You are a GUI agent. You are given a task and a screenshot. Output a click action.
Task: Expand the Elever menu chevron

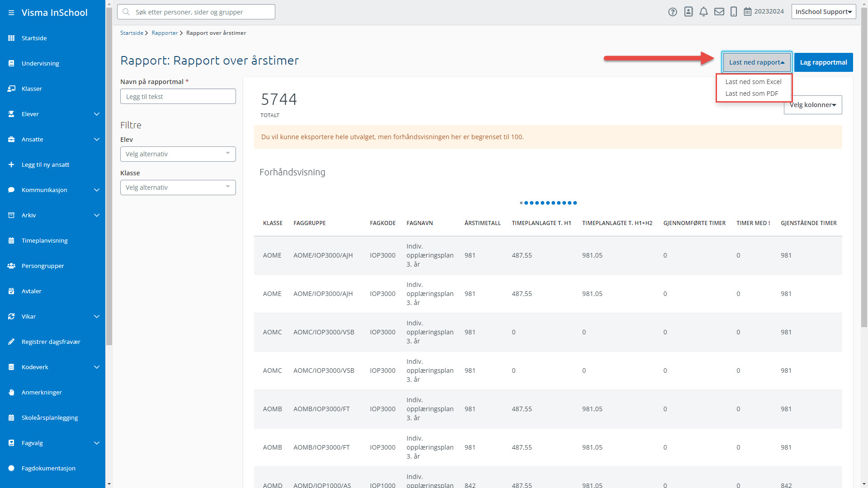pyautogui.click(x=96, y=114)
